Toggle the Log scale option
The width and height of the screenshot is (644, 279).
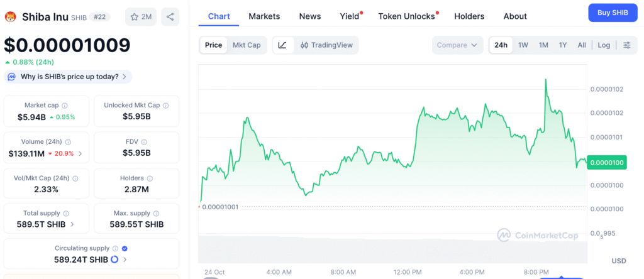(x=604, y=45)
